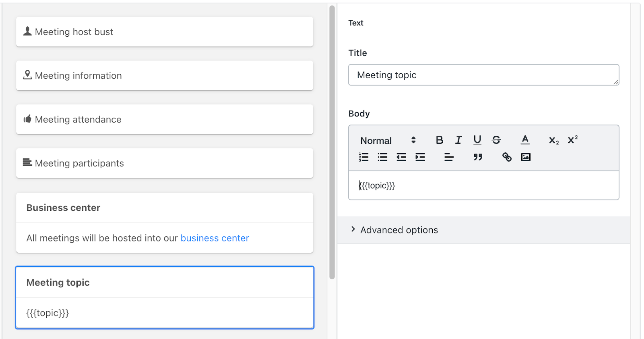Click the Body text area containing {{{topic}}}
The width and height of the screenshot is (644, 339).
483,185
